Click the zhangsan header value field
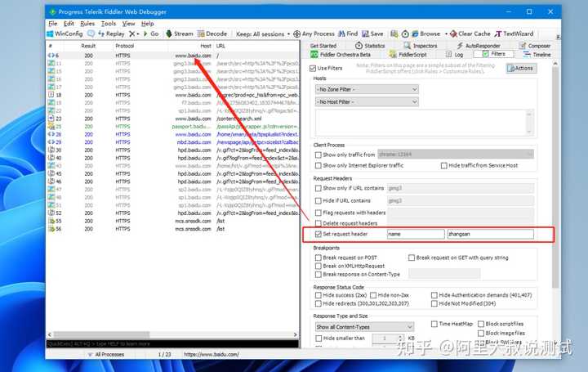The width and height of the screenshot is (588, 372). click(491, 234)
